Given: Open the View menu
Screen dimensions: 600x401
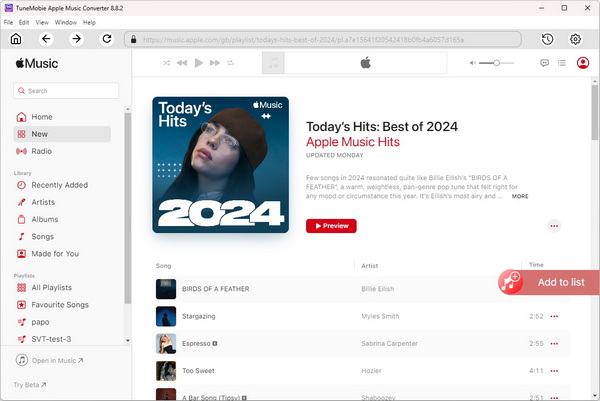Looking at the screenshot, I should click(x=42, y=23).
